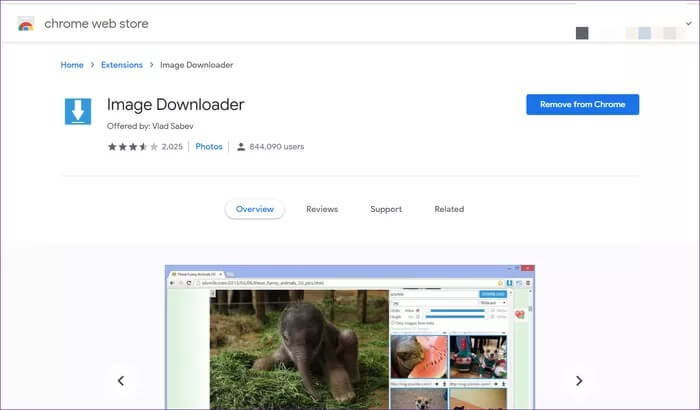Show previous screenshot with left arrow
700x410 pixels.
[x=121, y=381]
